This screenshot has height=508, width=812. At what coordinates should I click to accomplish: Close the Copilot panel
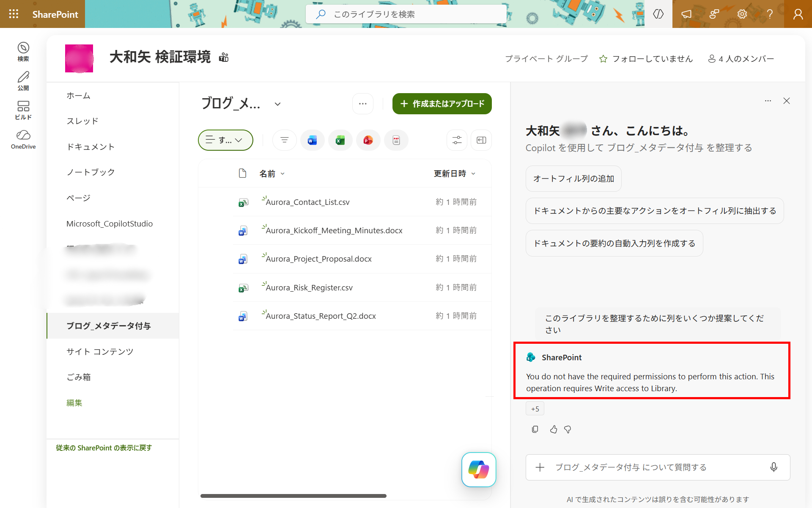tap(787, 101)
